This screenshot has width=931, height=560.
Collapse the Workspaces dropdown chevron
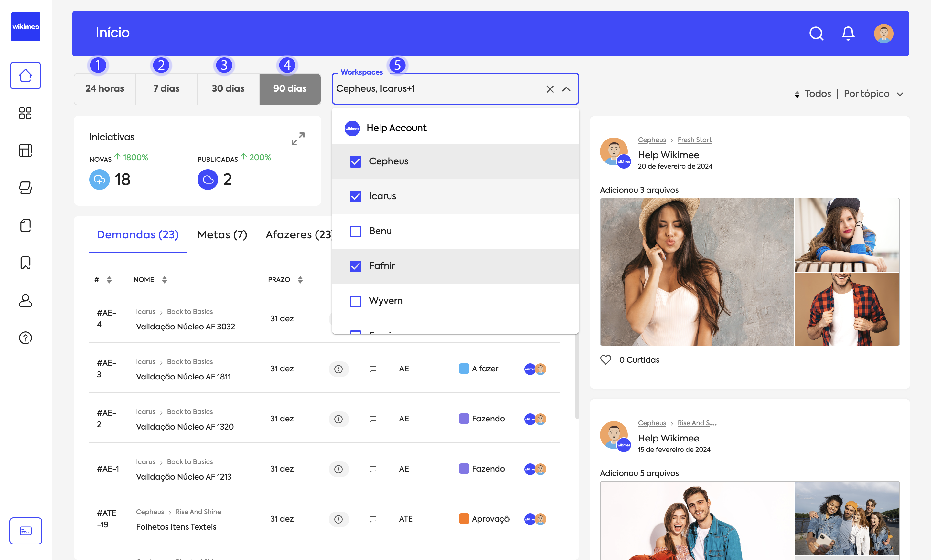[x=566, y=89]
